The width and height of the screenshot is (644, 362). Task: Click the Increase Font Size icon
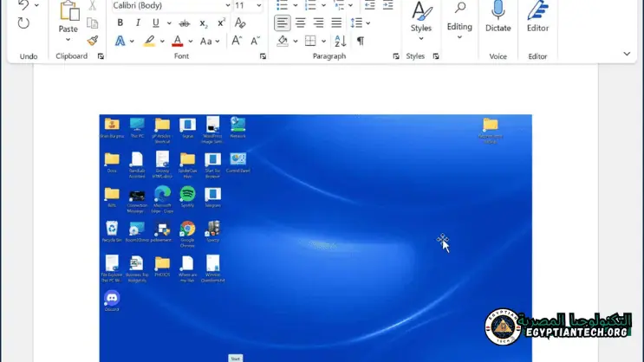pos(237,41)
